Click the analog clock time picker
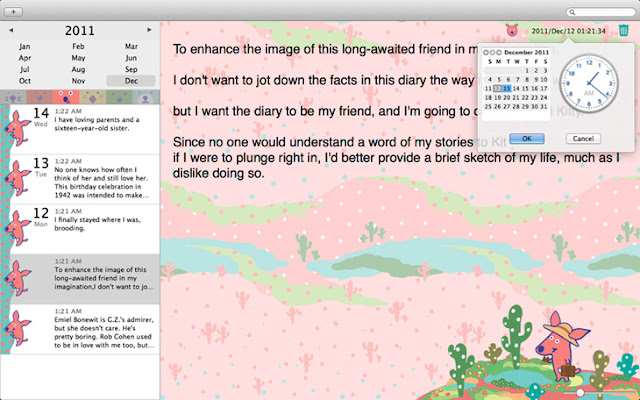This screenshot has width=640, height=400. 589,83
